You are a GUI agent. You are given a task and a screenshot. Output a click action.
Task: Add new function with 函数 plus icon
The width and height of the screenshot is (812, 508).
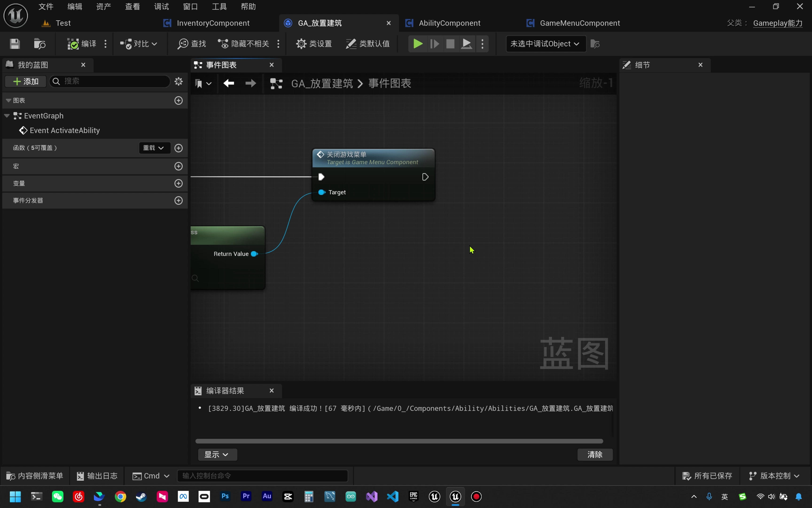(x=179, y=148)
